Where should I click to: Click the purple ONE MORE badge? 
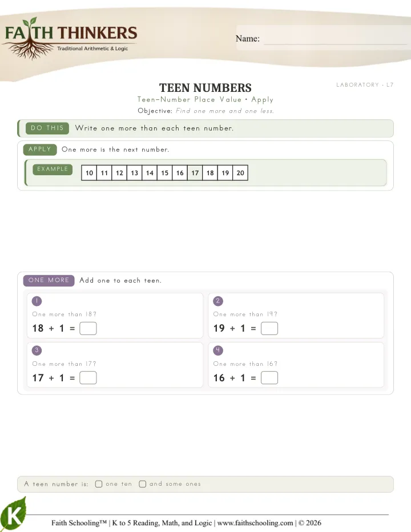click(49, 281)
